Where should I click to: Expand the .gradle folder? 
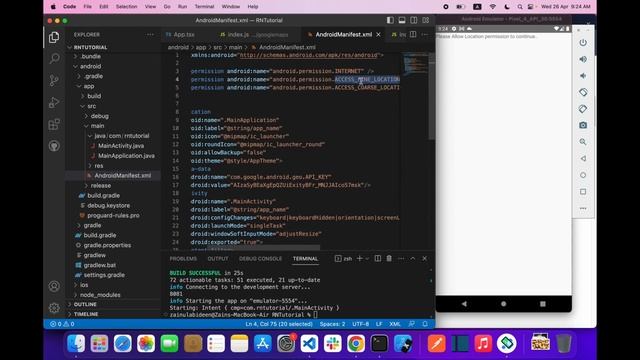tap(93, 76)
